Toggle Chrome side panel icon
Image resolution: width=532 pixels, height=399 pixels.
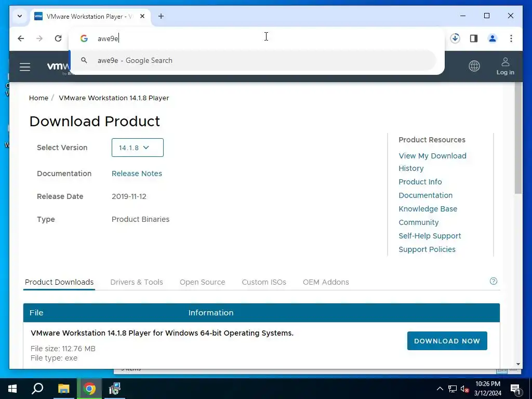[474, 38]
